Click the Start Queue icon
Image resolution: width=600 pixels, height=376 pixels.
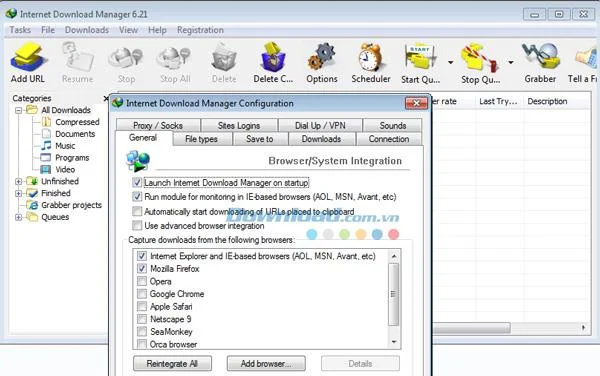click(x=420, y=58)
